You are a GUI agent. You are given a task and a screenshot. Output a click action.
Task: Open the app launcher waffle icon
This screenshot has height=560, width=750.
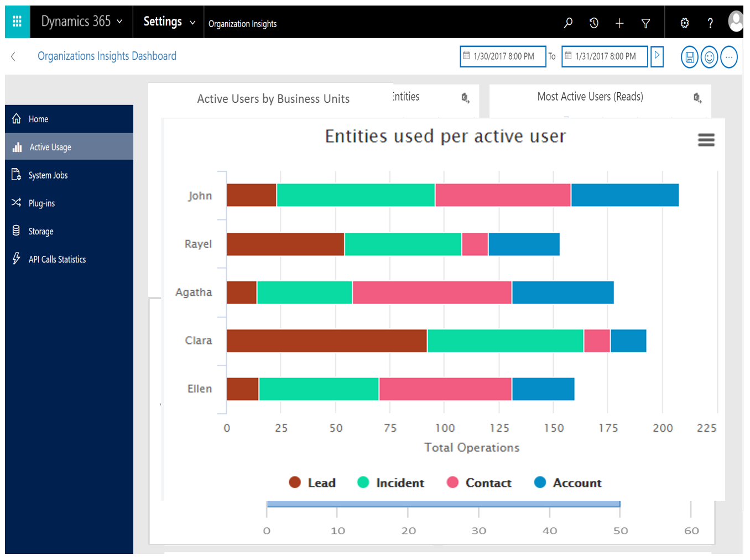(x=17, y=22)
